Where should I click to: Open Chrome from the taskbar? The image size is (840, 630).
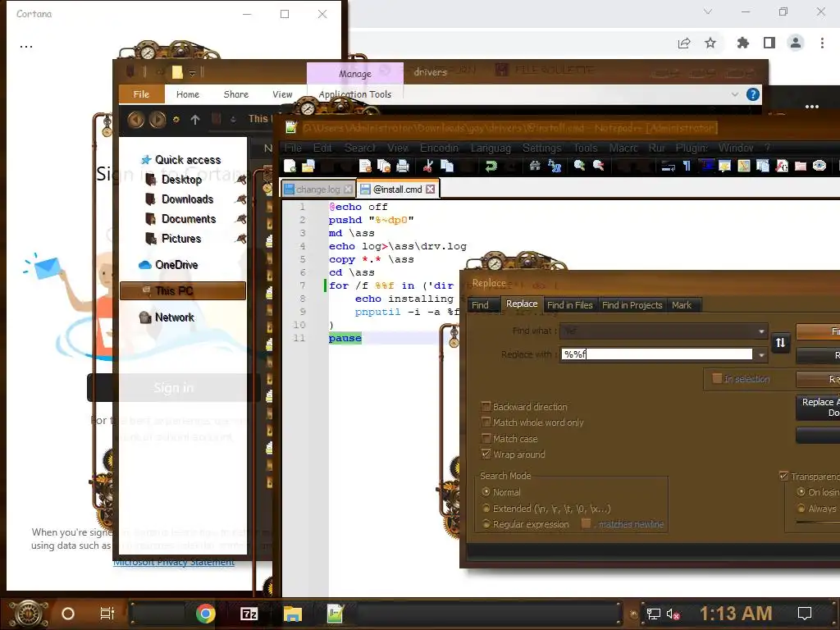[x=205, y=614]
